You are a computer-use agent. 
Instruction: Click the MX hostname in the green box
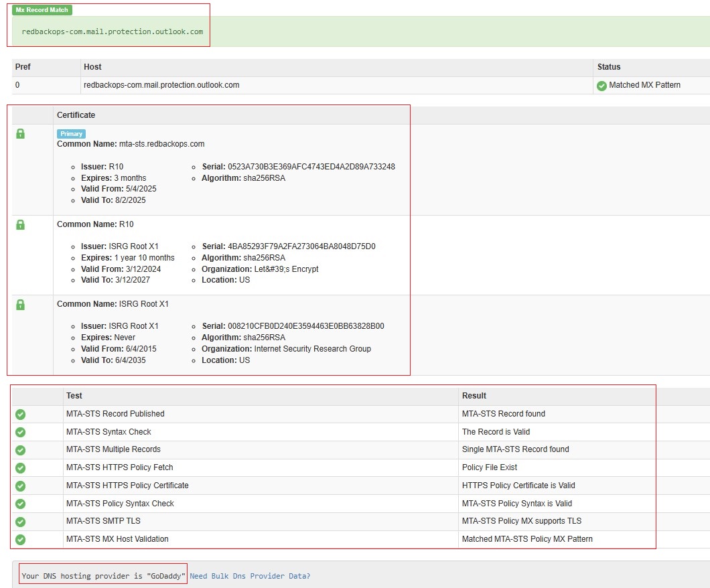(x=112, y=31)
